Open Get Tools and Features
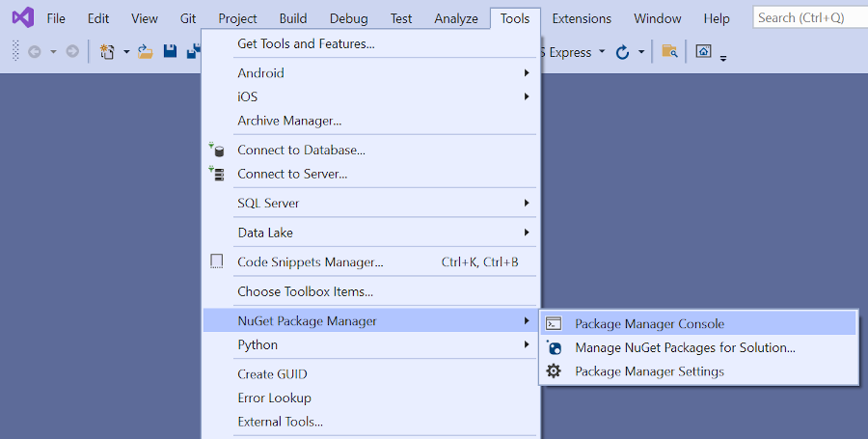 coord(306,43)
